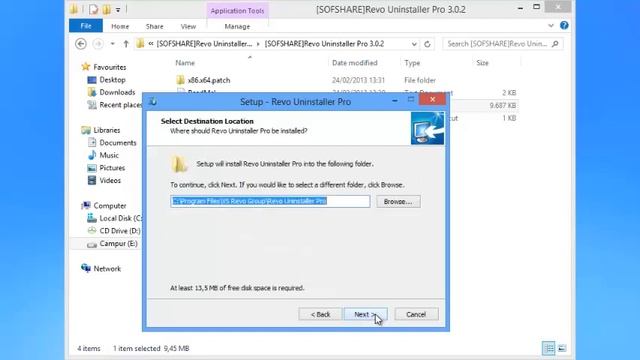Open Desktop in the navigation pane

click(x=112, y=80)
